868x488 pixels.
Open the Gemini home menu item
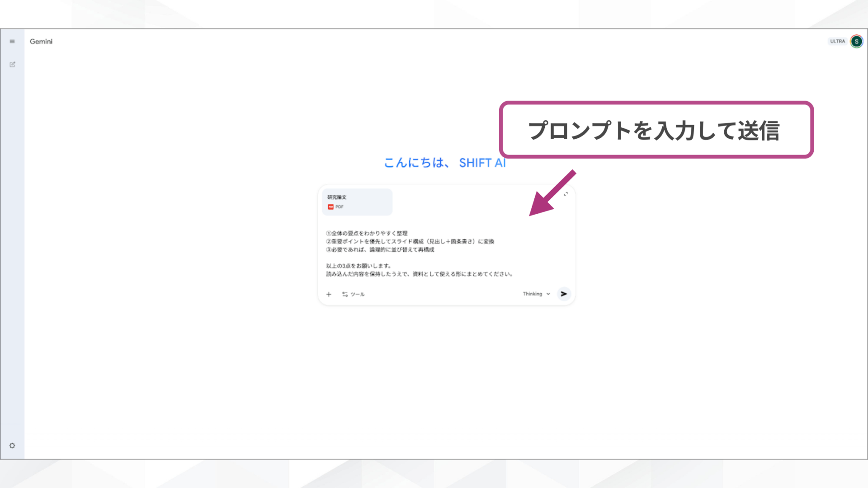pos(41,41)
